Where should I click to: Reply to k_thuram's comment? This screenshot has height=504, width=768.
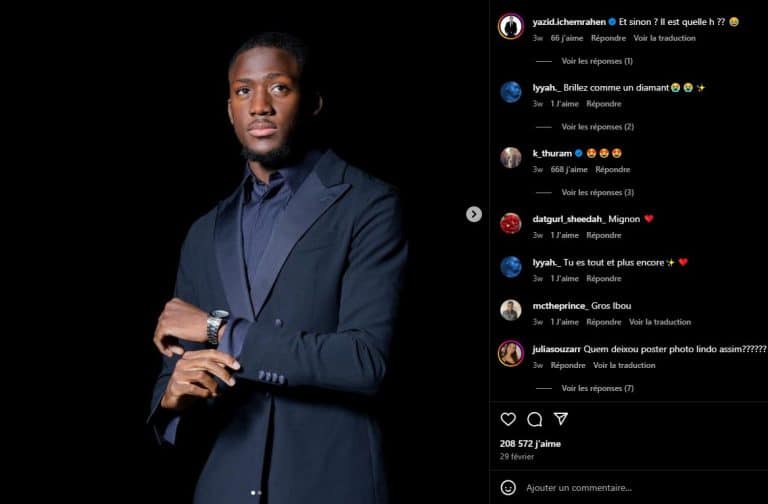point(612,169)
